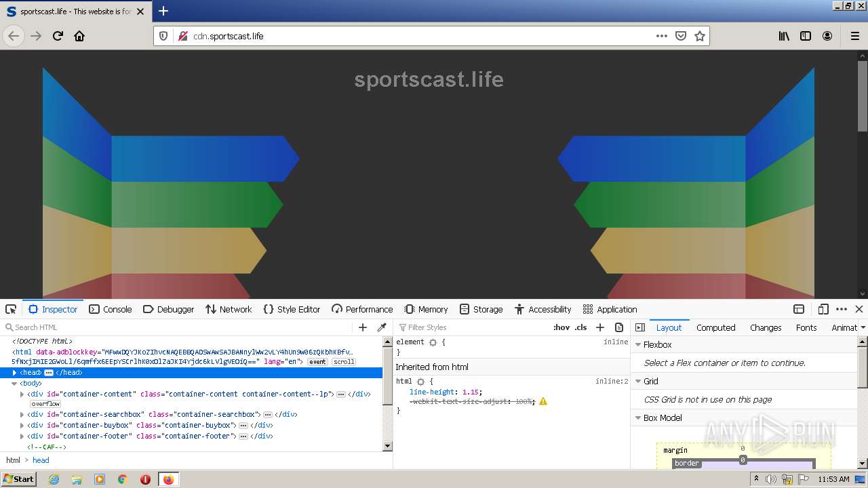Click the address bar URL field
Image resolution: width=868 pixels, height=488 pixels.
tap(420, 36)
